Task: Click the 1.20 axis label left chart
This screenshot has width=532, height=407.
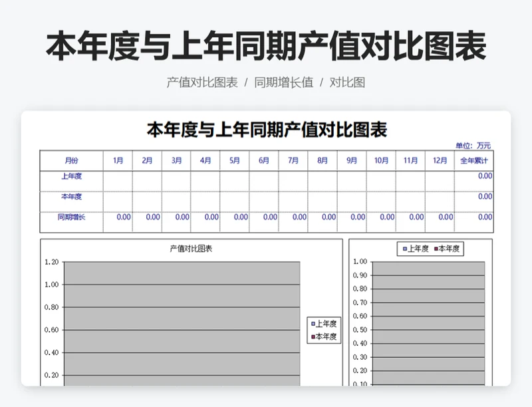Action: tap(52, 262)
